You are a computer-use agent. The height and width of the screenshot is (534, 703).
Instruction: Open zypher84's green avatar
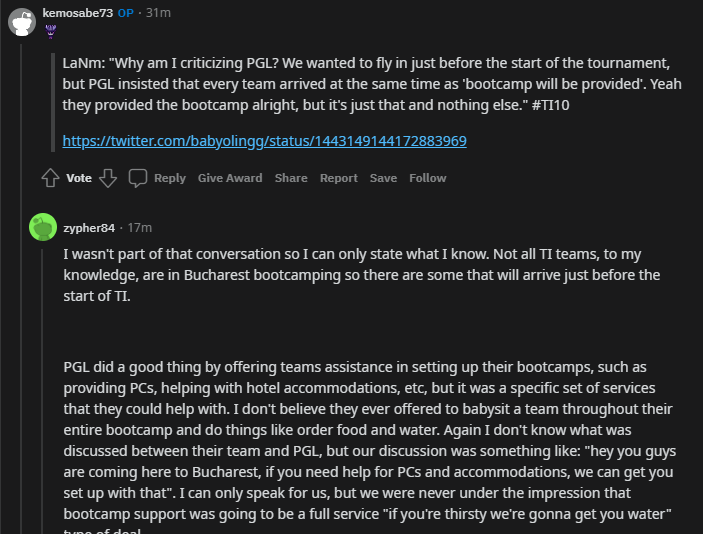coord(43,227)
